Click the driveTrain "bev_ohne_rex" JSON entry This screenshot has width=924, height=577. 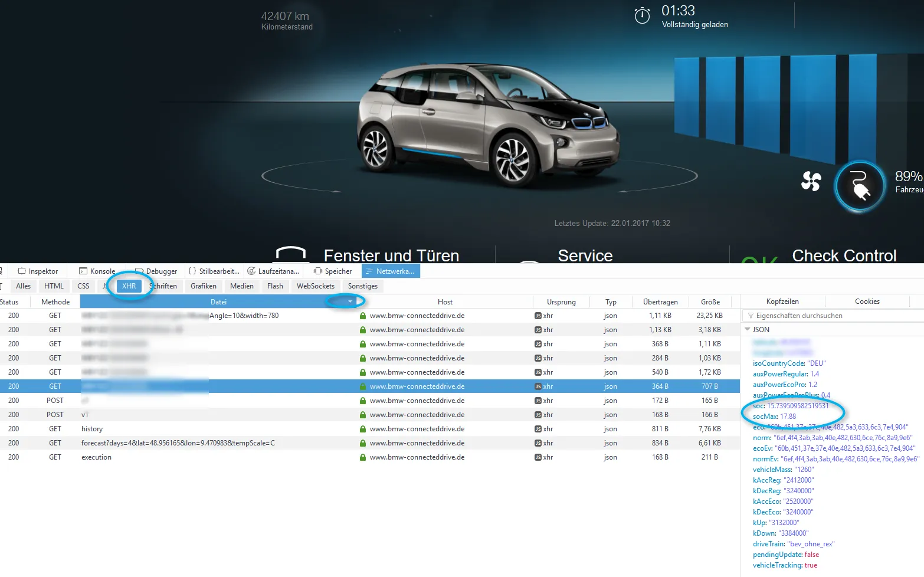click(x=794, y=544)
